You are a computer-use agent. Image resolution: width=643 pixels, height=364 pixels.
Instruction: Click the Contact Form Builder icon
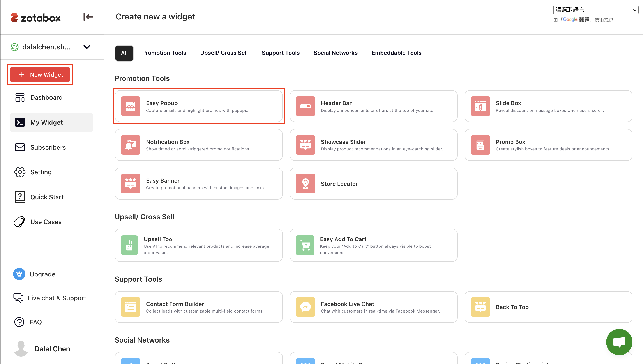(x=131, y=307)
